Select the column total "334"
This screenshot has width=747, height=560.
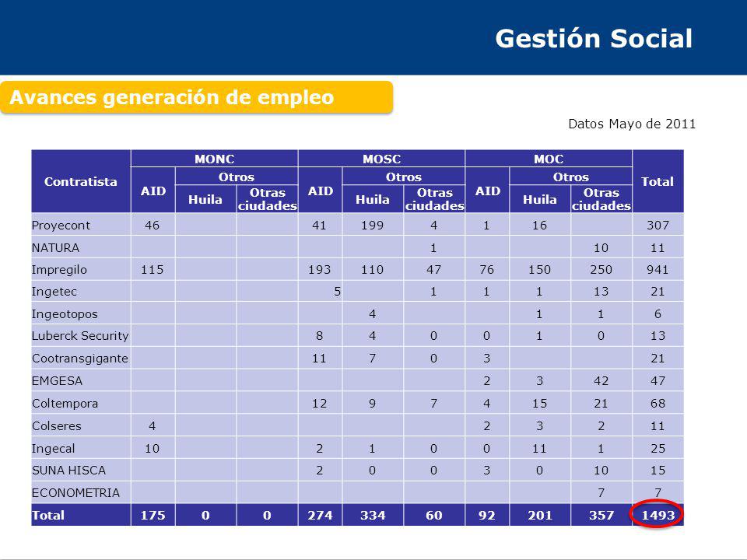tap(373, 515)
